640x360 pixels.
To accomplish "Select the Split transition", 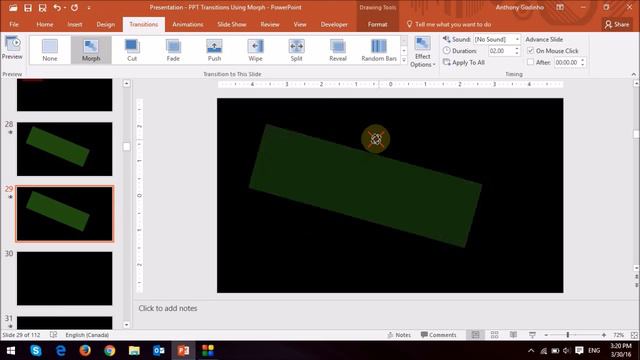I will pyautogui.click(x=296, y=50).
